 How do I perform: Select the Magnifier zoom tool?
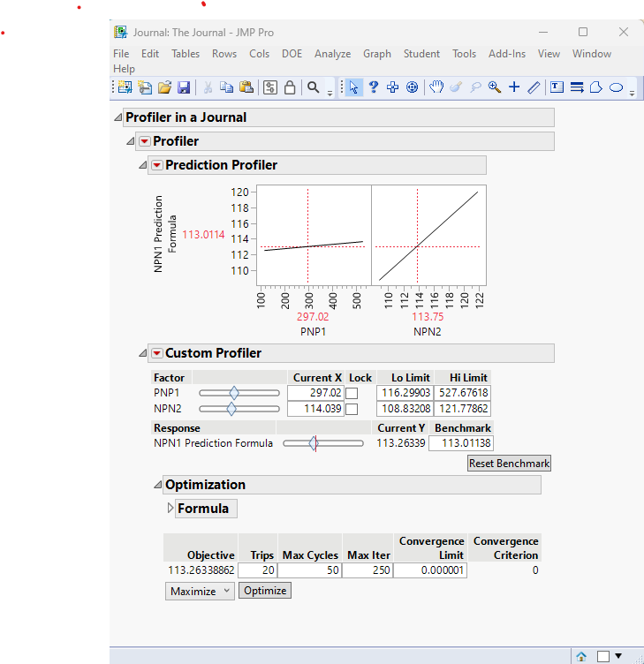(494, 87)
